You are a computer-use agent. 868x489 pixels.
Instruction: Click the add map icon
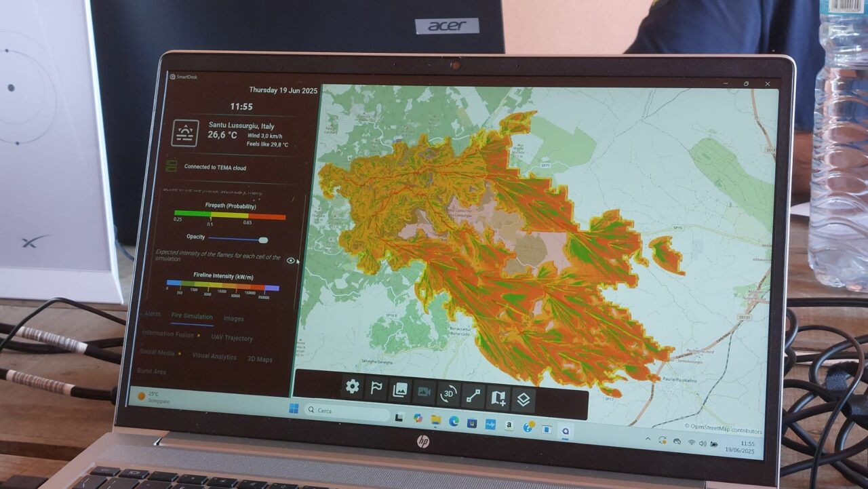(x=498, y=397)
